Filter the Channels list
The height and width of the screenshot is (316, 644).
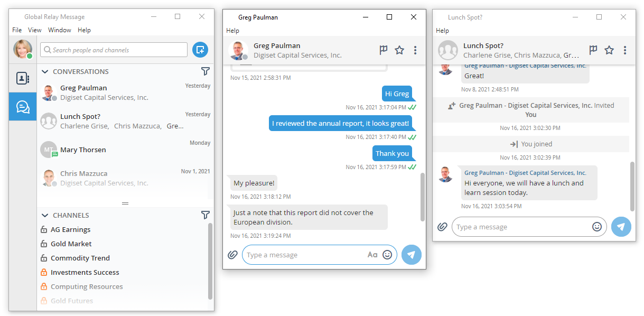[x=205, y=215]
